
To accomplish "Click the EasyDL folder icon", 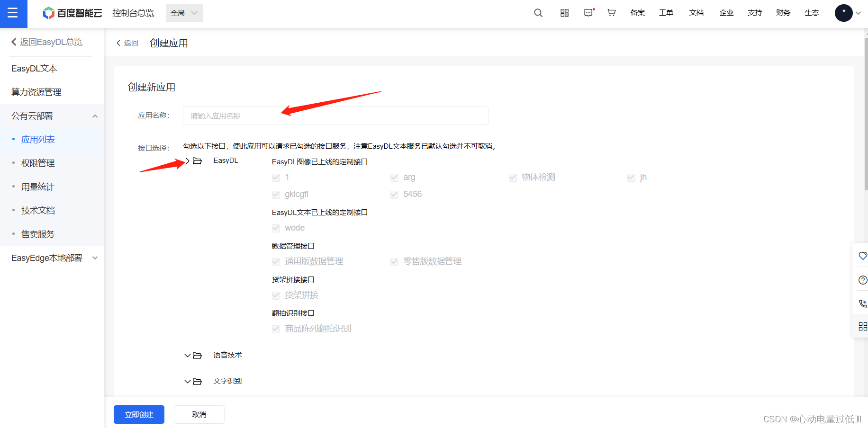I will point(198,161).
